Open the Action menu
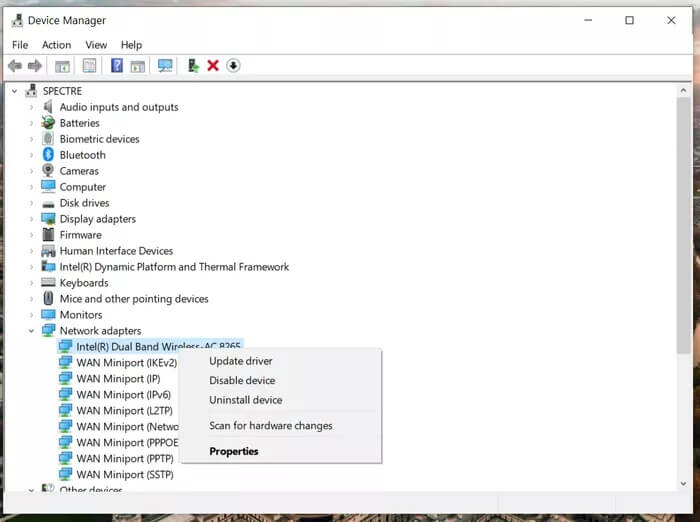 pyautogui.click(x=57, y=45)
